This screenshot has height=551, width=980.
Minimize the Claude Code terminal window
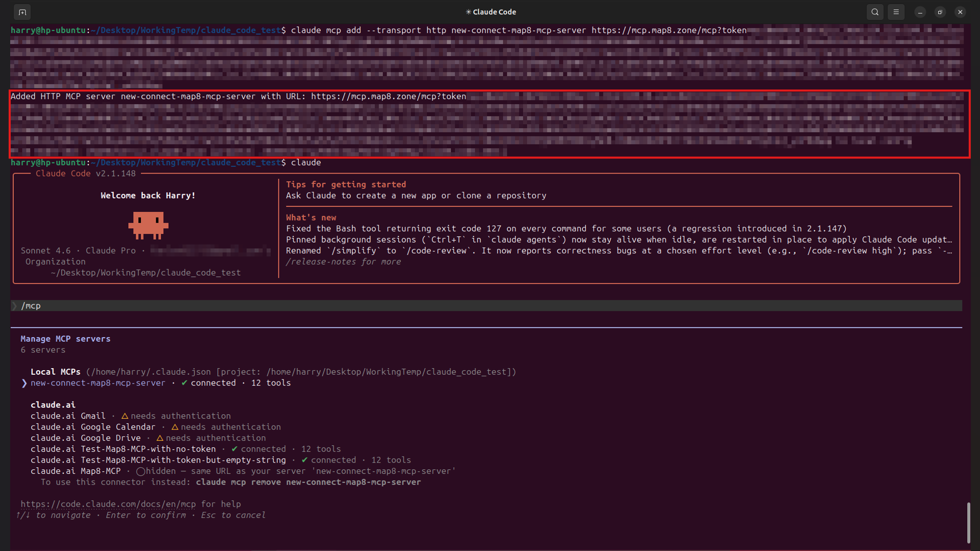[920, 12]
